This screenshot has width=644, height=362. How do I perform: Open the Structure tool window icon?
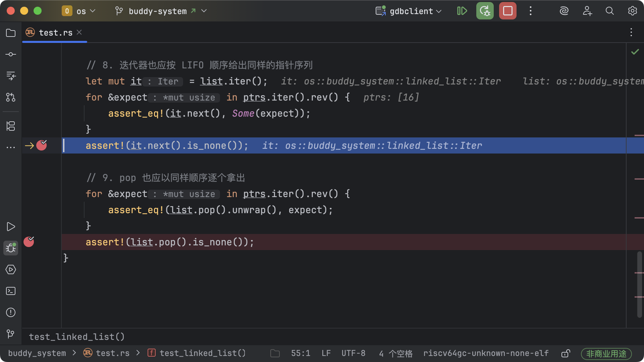pyautogui.click(x=11, y=126)
